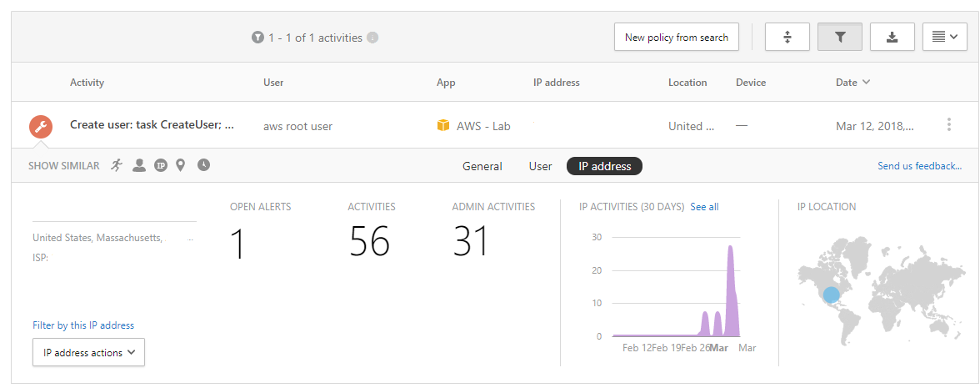980x388 pixels.
Task: Click the App column header
Action: point(446,83)
